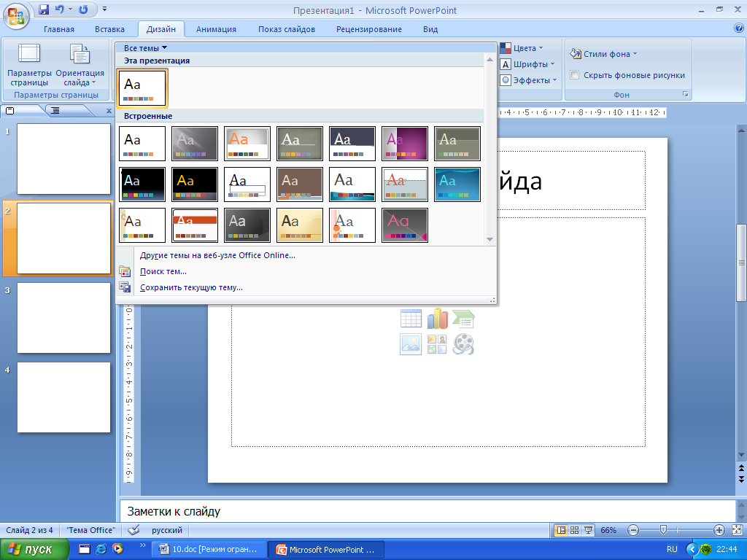Close the slides pane with x
The height and width of the screenshot is (560, 747).
click(x=109, y=111)
